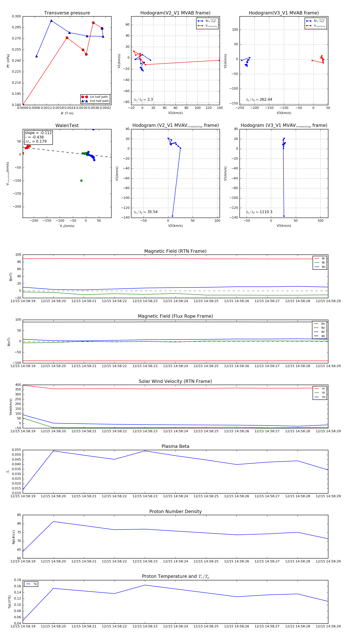
Task: Click the 'VA(km/s)' axis label
Action: click(x=67, y=226)
